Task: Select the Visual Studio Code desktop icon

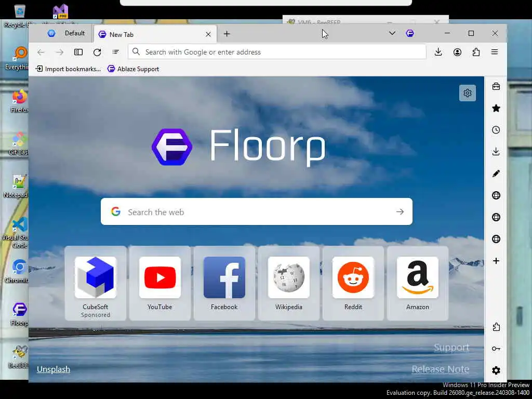Action: (16, 232)
